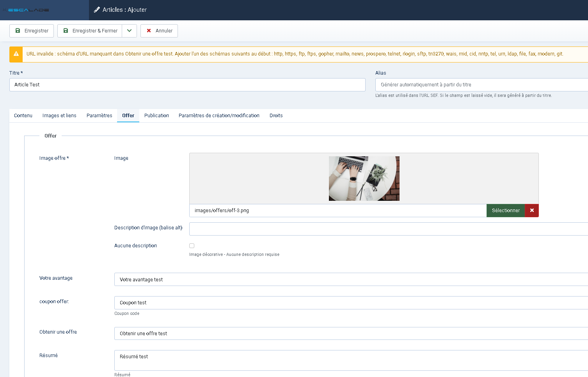Open the Images et liens tab
The height and width of the screenshot is (377, 588).
[x=59, y=116]
